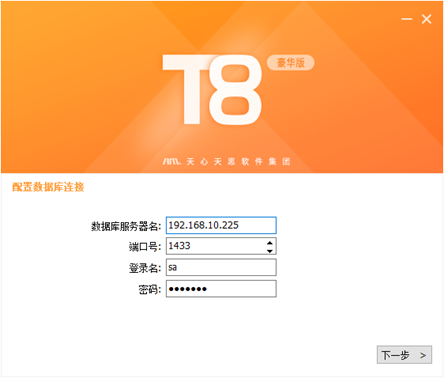Decrease port number with down stepper arrow

coord(270,251)
